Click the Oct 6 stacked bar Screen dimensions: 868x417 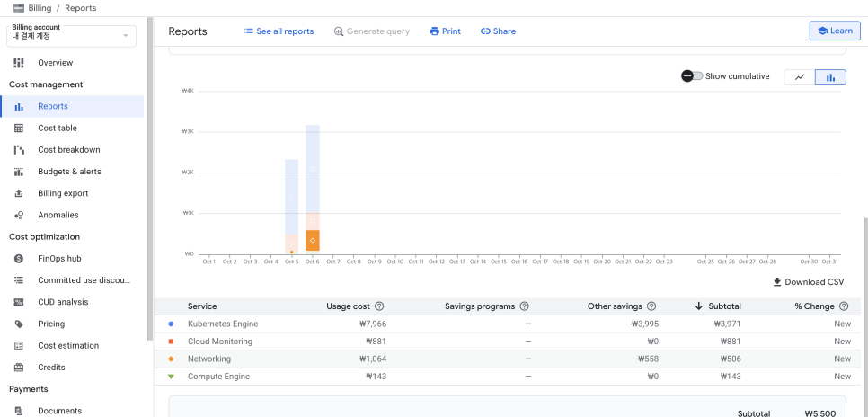[313, 190]
